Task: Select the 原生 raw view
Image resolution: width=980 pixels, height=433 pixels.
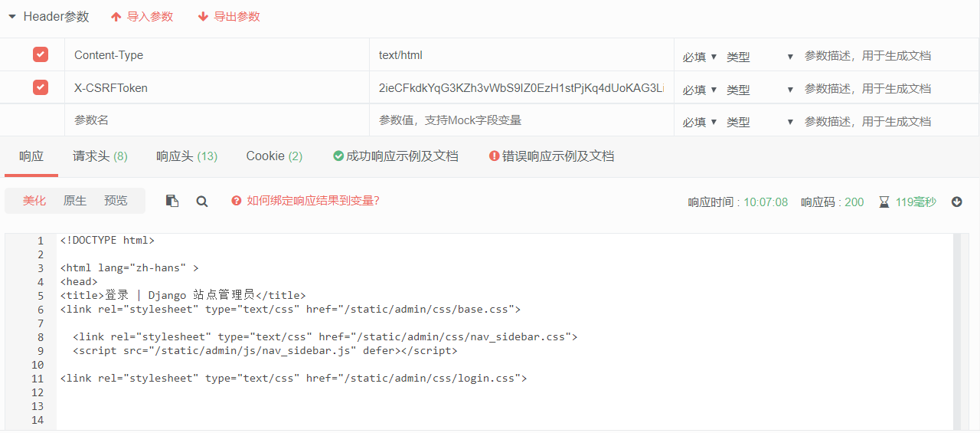Action: click(75, 201)
